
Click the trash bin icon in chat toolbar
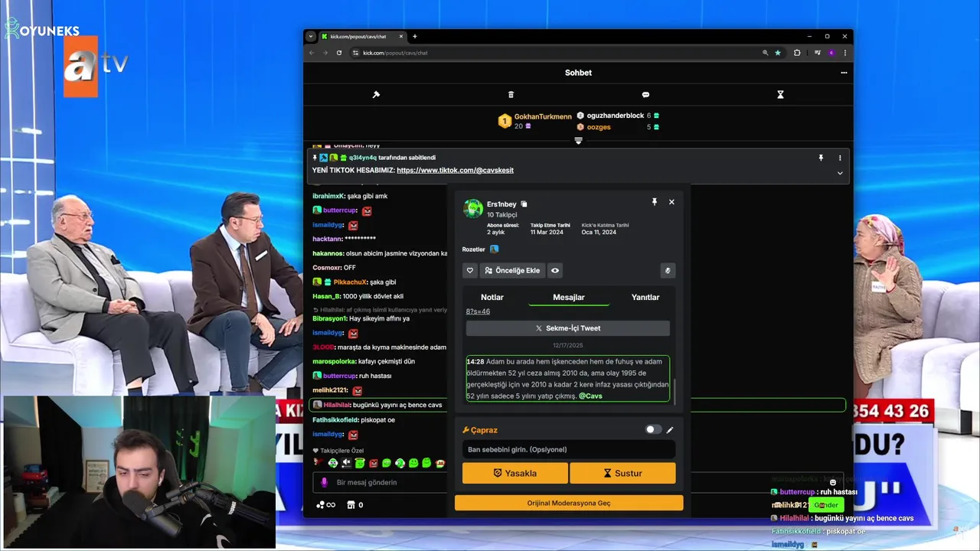click(511, 95)
